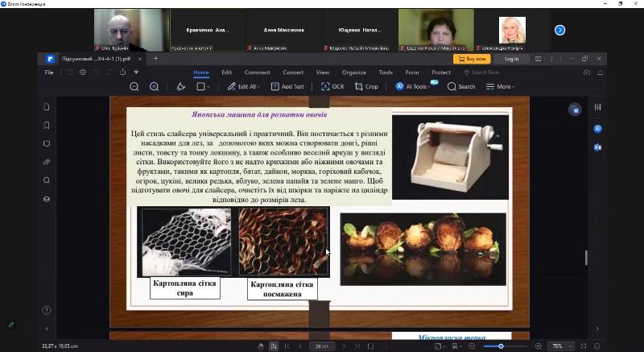Show next Zoom participants with blue arrow

559,30
